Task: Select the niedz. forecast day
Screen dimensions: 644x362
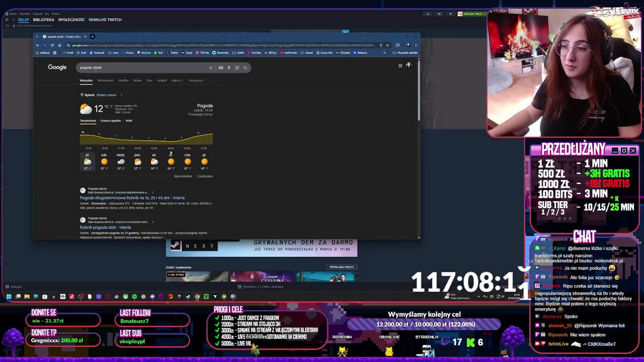Action: click(x=121, y=161)
